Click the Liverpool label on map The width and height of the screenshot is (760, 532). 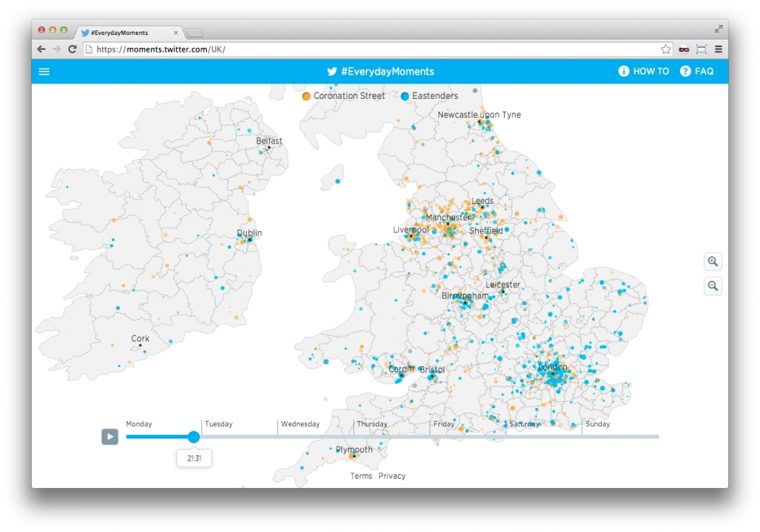pos(411,230)
